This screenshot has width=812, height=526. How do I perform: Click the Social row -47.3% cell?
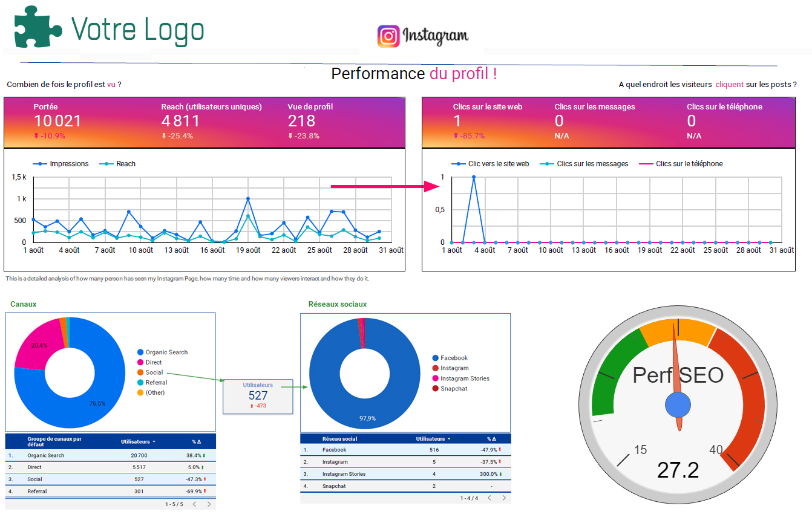click(x=196, y=479)
